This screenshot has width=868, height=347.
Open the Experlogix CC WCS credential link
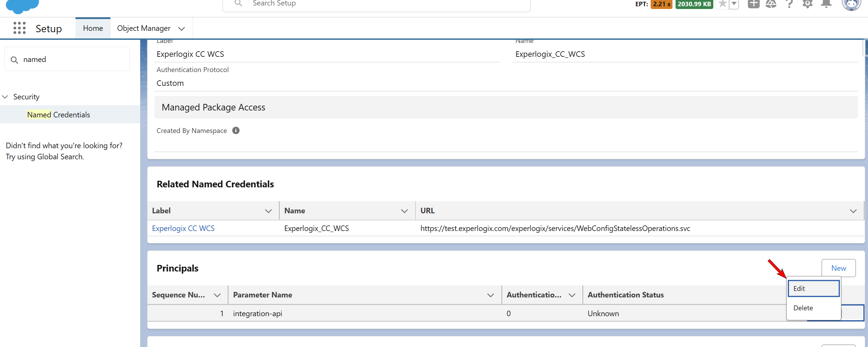(x=183, y=229)
